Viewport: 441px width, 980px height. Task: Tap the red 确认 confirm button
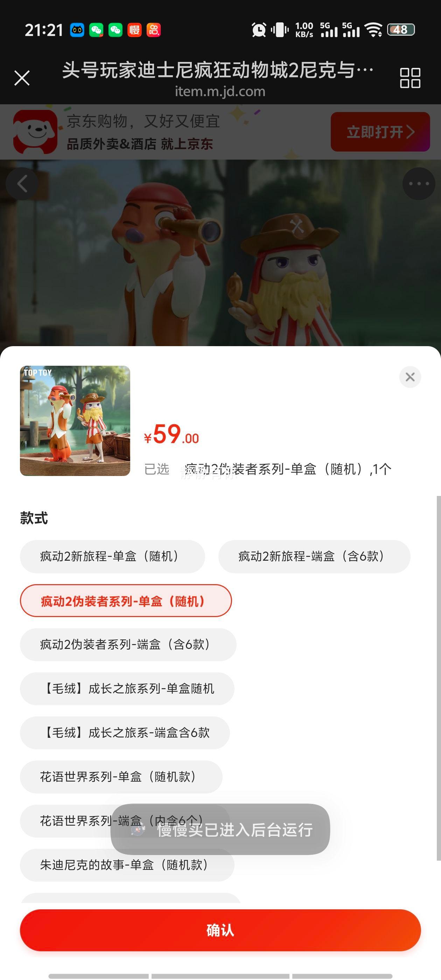tap(220, 930)
